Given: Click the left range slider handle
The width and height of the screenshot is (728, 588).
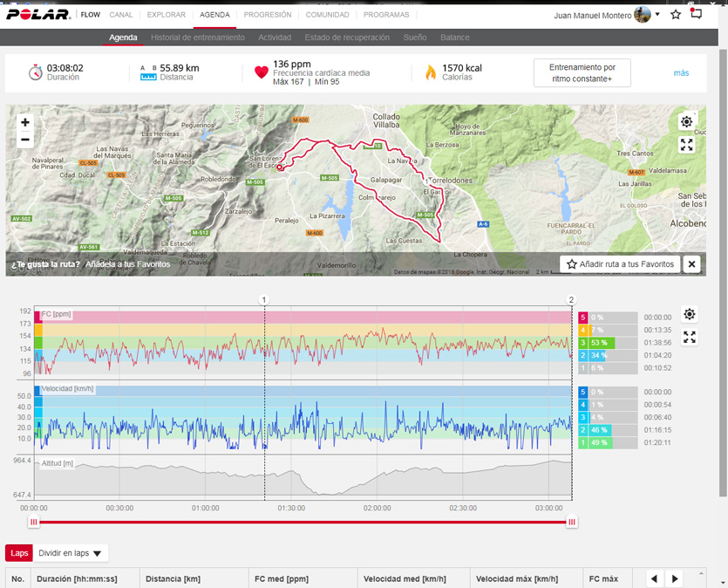Looking at the screenshot, I should point(33,522).
